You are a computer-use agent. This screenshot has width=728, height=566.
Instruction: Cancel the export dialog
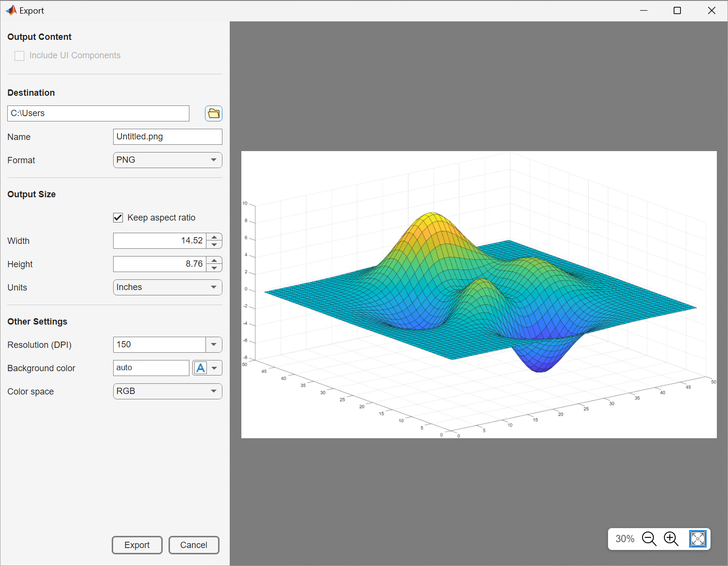pos(194,545)
